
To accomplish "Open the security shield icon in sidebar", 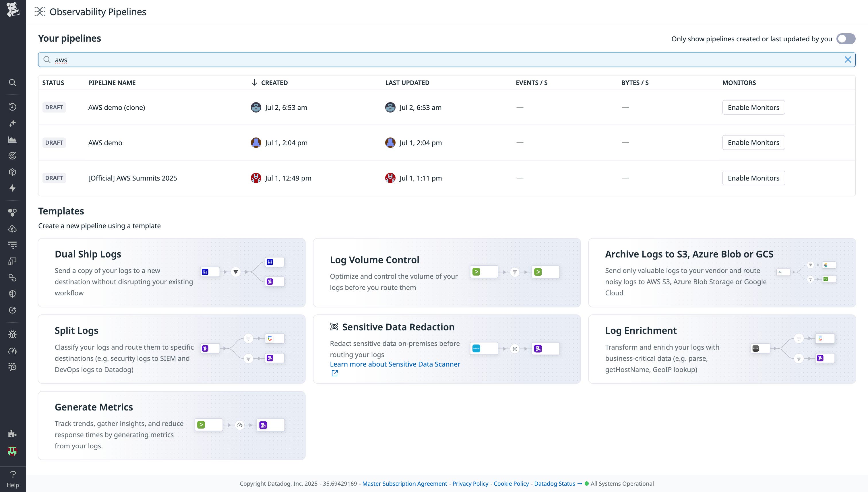I will click(13, 293).
